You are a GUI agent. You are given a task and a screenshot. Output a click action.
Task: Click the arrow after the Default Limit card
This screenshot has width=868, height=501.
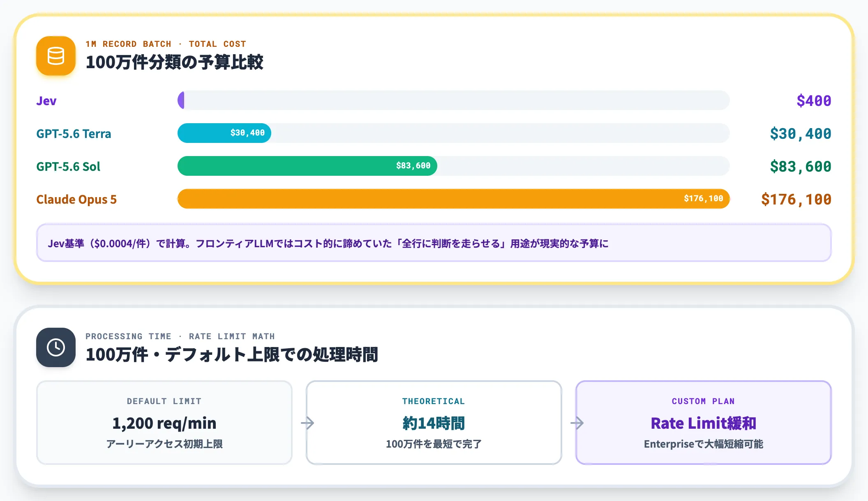(307, 423)
